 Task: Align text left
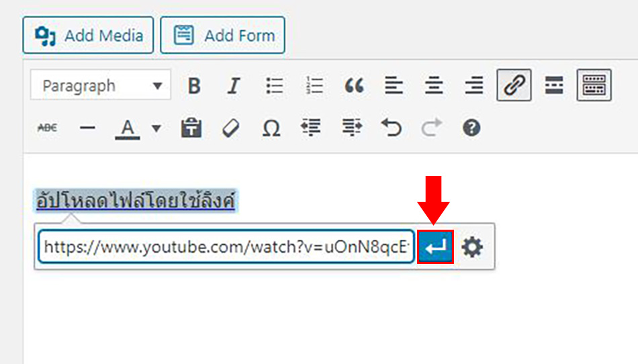tap(394, 85)
